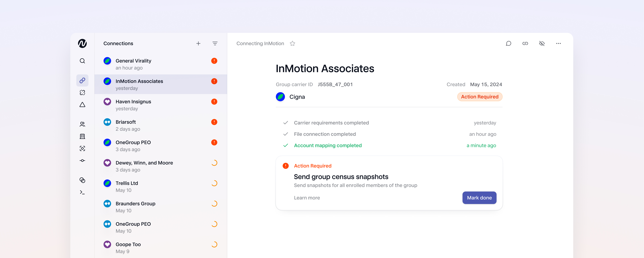Click Briarsoft carrier logo
This screenshot has height=258, width=644.
click(107, 122)
